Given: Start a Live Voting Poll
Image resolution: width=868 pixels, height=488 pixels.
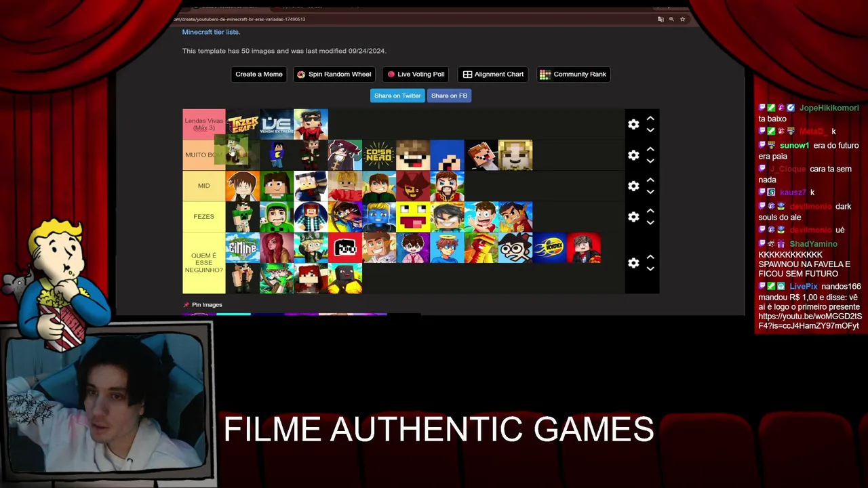Looking at the screenshot, I should (x=416, y=75).
